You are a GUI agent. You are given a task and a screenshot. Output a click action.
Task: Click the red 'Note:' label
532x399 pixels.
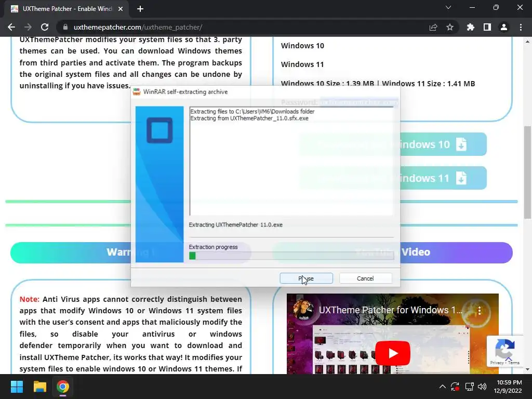click(30, 299)
